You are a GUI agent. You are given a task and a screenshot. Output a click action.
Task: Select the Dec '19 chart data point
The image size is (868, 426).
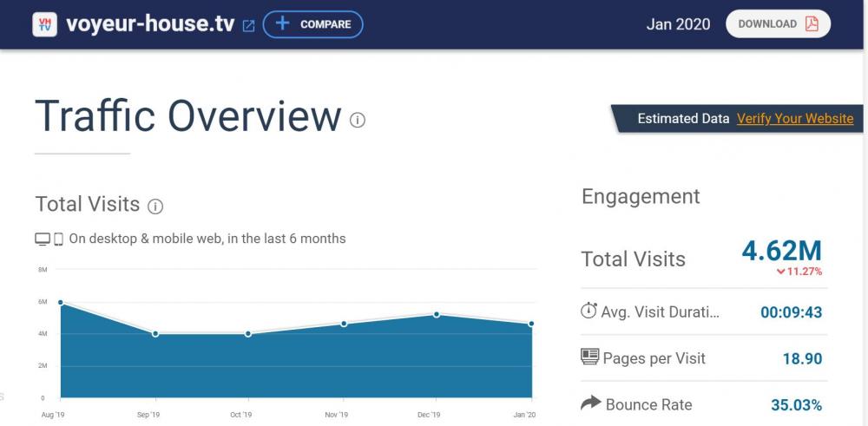point(437,314)
